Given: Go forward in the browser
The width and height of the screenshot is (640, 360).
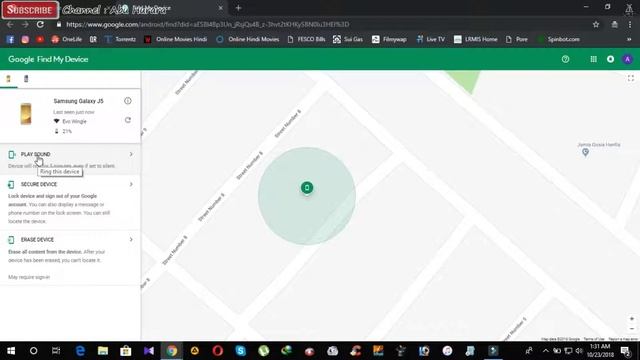Looking at the screenshot, I should point(25,24).
